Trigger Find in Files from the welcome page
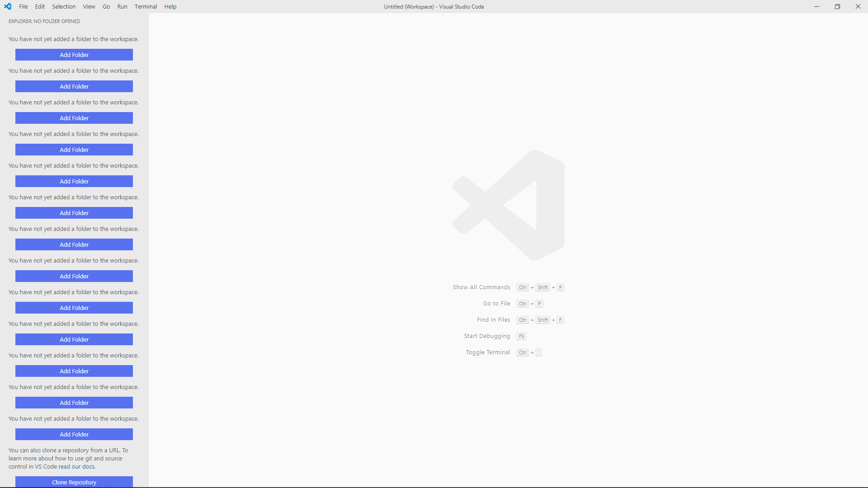This screenshot has width=868, height=488. [493, 319]
